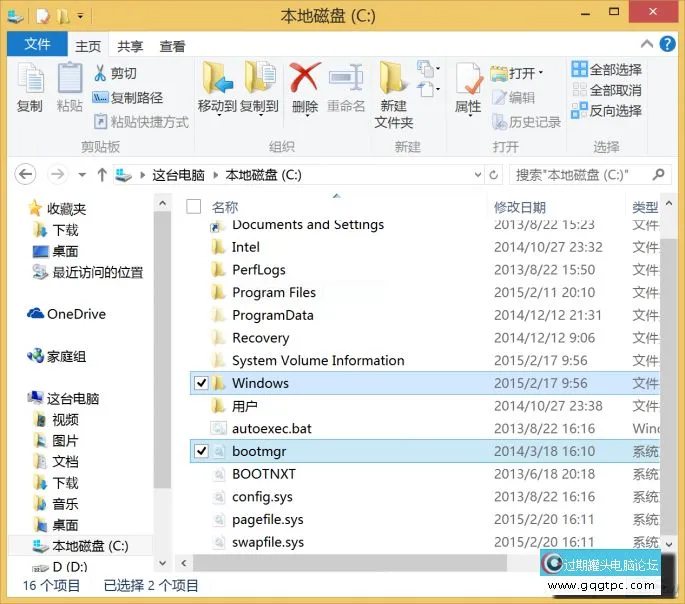Image resolution: width=685 pixels, height=604 pixels.
Task: Go up one level with Up arrow
Action: [x=102, y=175]
